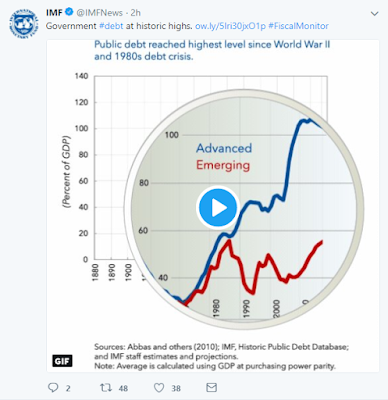View the retweet count 48
Viewport: 388px width, 400px height.
[x=123, y=388]
